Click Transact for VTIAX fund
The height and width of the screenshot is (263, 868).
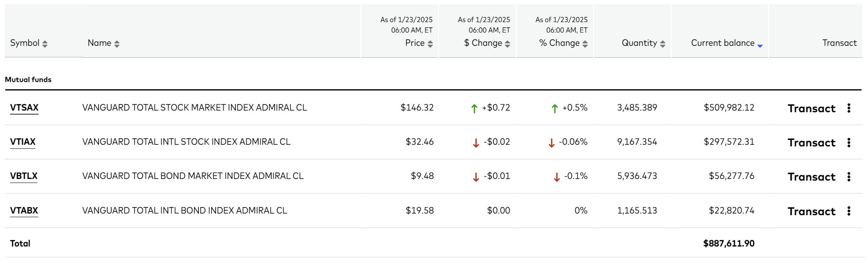[x=811, y=143]
